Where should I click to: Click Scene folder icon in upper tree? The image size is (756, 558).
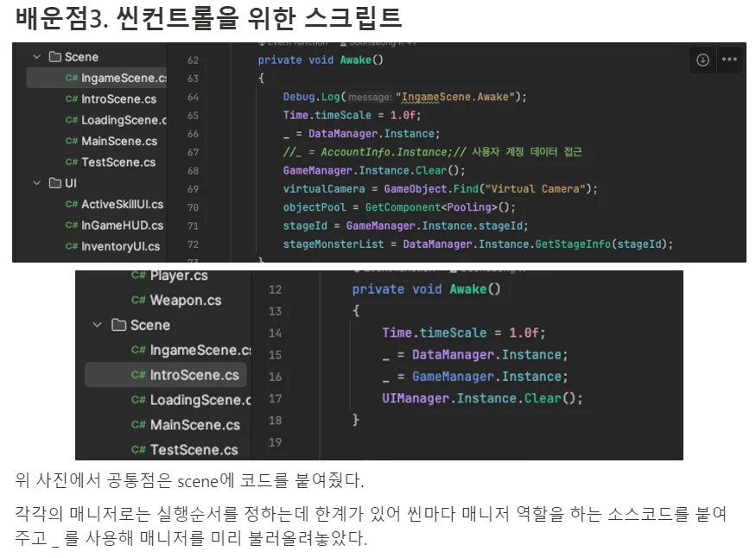55,57
